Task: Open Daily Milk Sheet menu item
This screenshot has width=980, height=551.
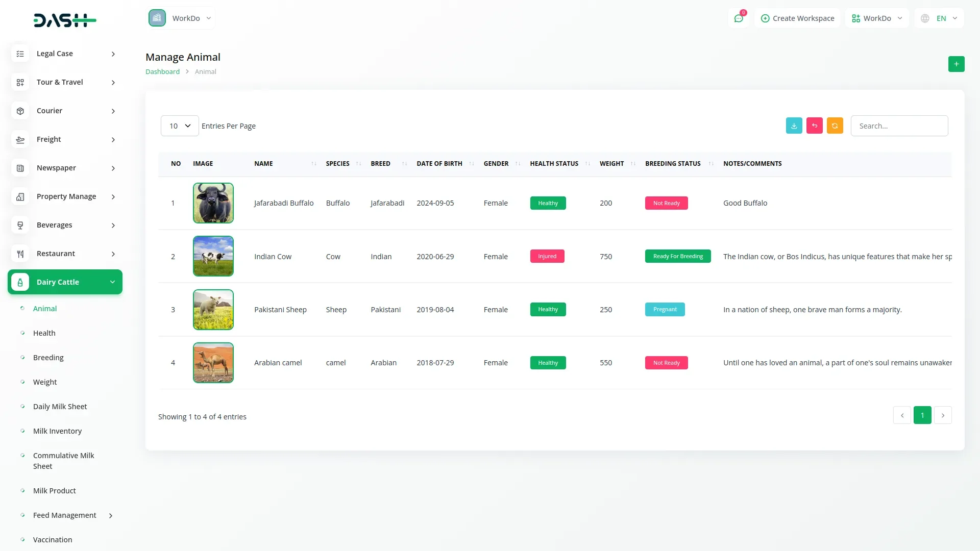Action: pos(60,407)
